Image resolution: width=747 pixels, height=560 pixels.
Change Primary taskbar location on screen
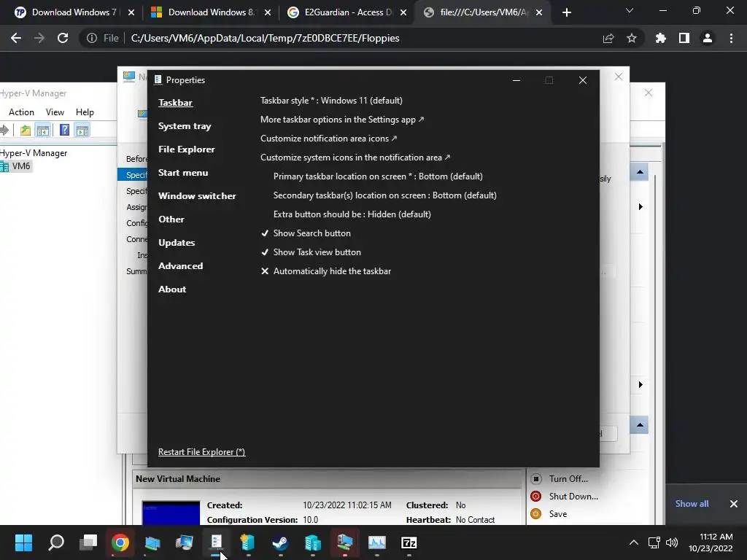pos(378,176)
